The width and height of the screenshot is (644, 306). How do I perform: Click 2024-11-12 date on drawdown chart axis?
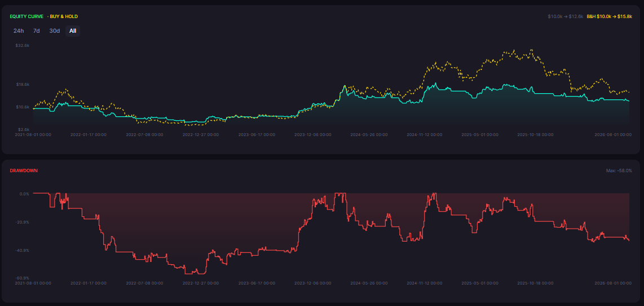[425, 283]
